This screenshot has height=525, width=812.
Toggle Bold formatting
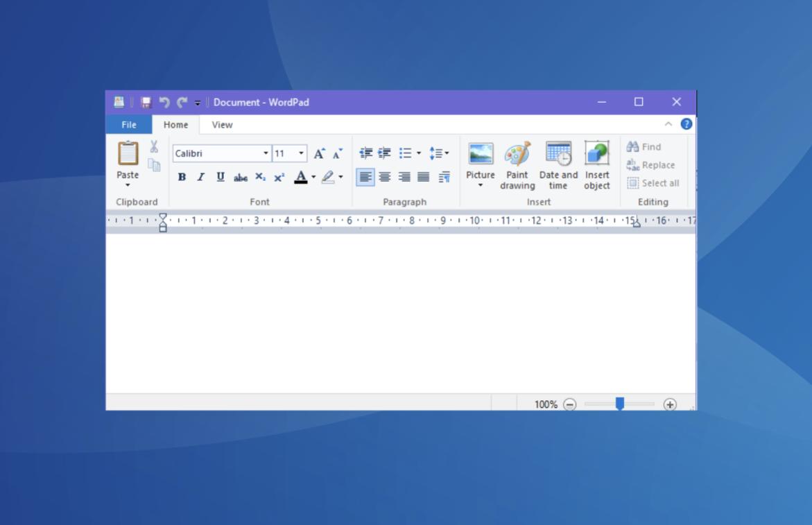182,178
